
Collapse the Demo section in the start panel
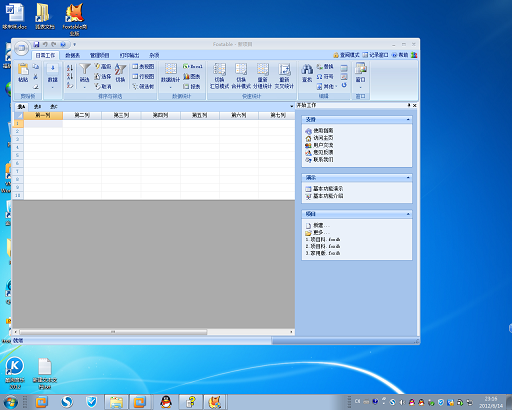(x=408, y=178)
